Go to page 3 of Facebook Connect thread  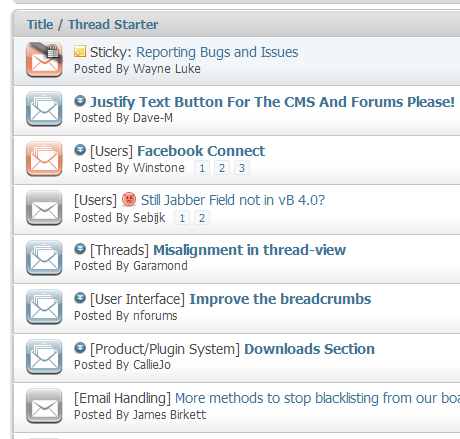[x=242, y=168]
